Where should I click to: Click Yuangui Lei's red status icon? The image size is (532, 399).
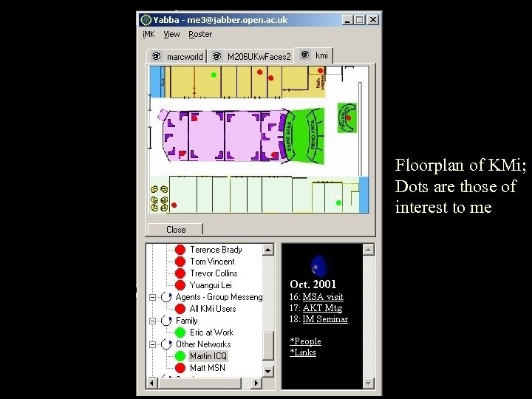pyautogui.click(x=180, y=285)
